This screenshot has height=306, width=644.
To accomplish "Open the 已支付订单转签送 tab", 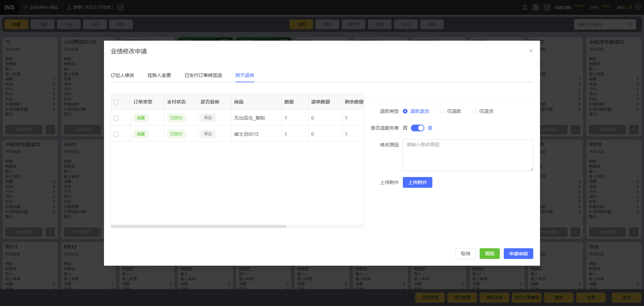I will pos(203,75).
